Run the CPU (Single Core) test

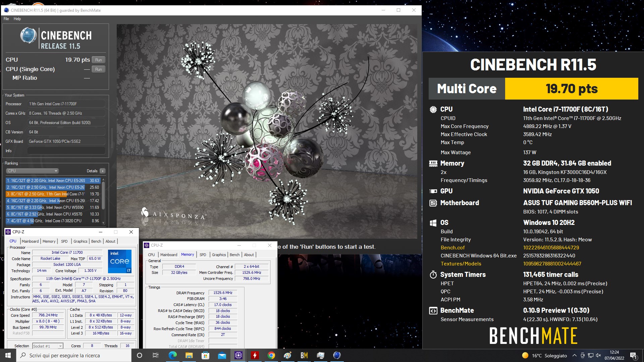(x=98, y=69)
